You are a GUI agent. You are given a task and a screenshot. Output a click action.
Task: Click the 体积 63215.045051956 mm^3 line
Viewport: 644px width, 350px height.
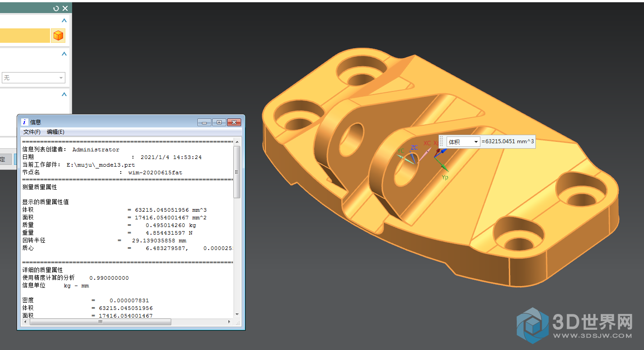114,210
